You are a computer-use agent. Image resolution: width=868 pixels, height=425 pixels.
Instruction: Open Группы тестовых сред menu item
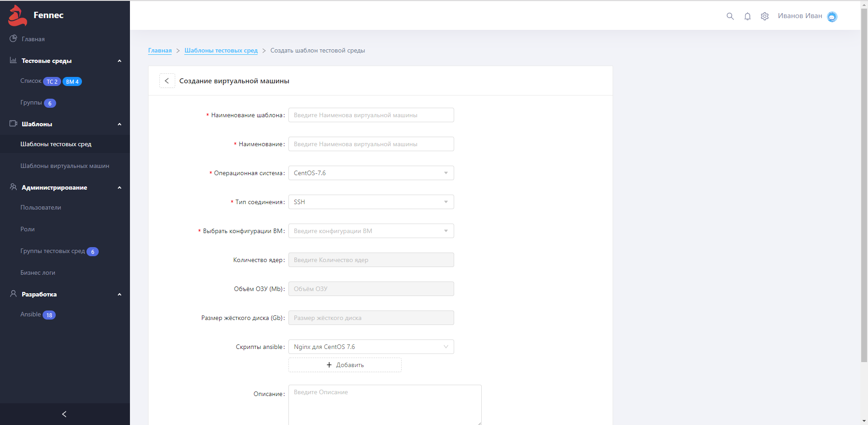(53, 251)
